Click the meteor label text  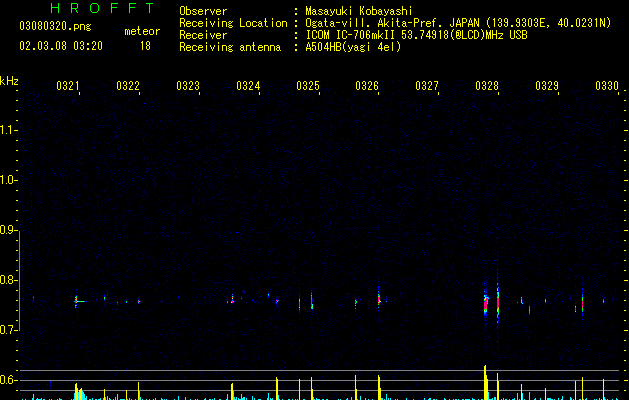(142, 31)
